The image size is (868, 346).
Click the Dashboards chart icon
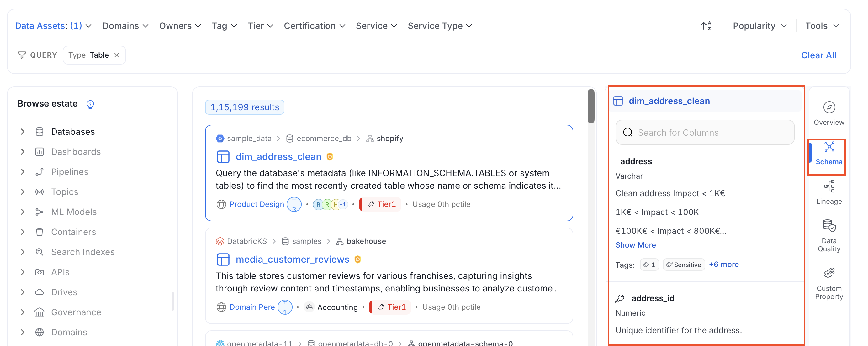[40, 152]
